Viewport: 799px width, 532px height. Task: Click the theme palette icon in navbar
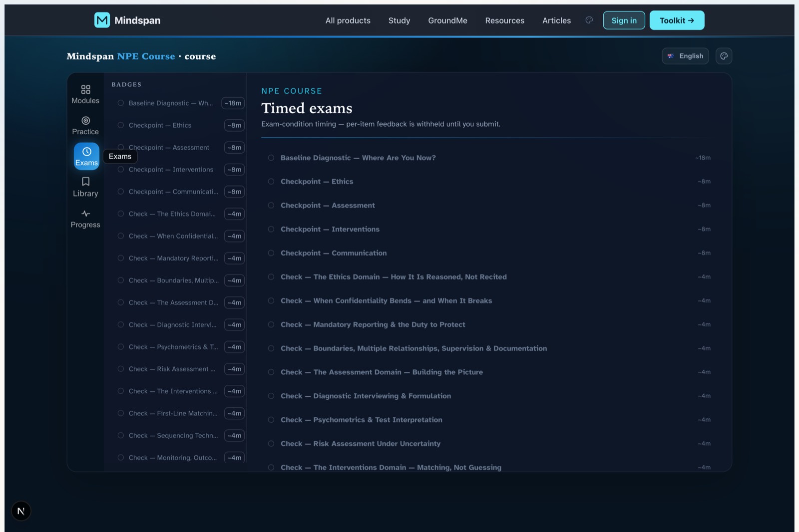tap(589, 20)
